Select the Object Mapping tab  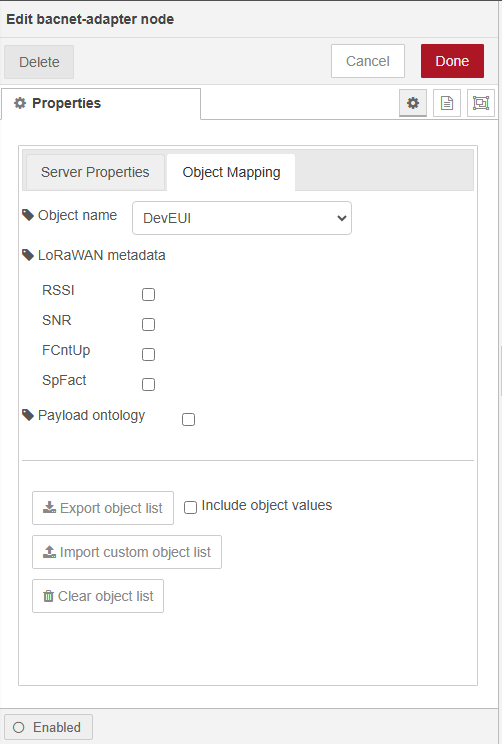[x=231, y=172]
